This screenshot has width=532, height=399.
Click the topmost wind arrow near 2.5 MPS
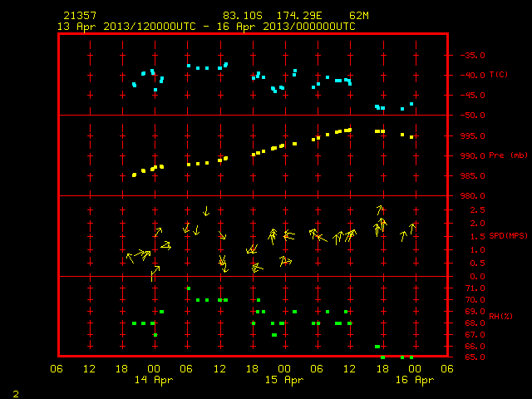(381, 209)
